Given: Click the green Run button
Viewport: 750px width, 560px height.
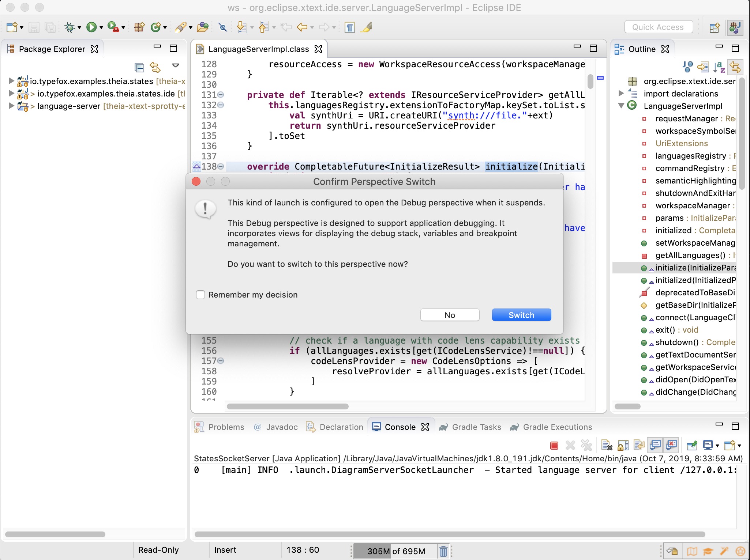Looking at the screenshot, I should pos(91,27).
